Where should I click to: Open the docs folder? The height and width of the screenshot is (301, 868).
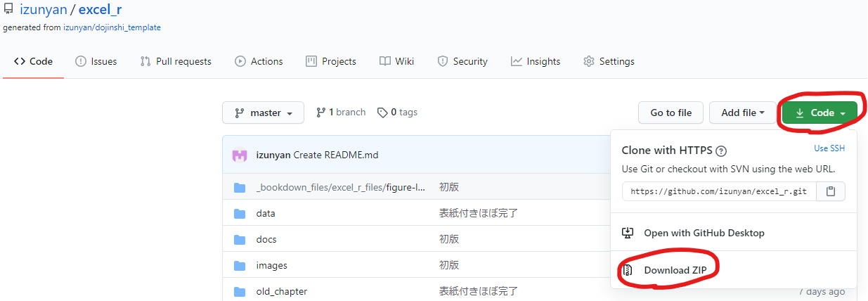[266, 239]
